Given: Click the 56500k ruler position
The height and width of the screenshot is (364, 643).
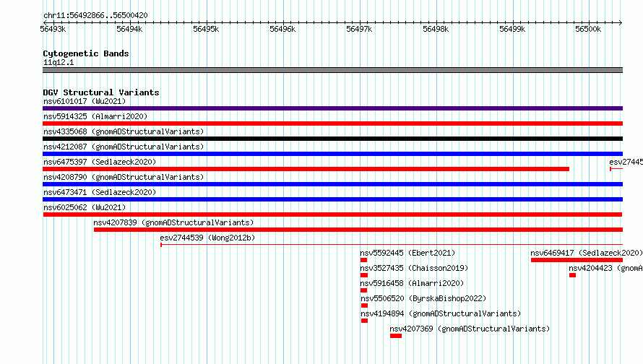Looking at the screenshot, I should pyautogui.click(x=588, y=29).
